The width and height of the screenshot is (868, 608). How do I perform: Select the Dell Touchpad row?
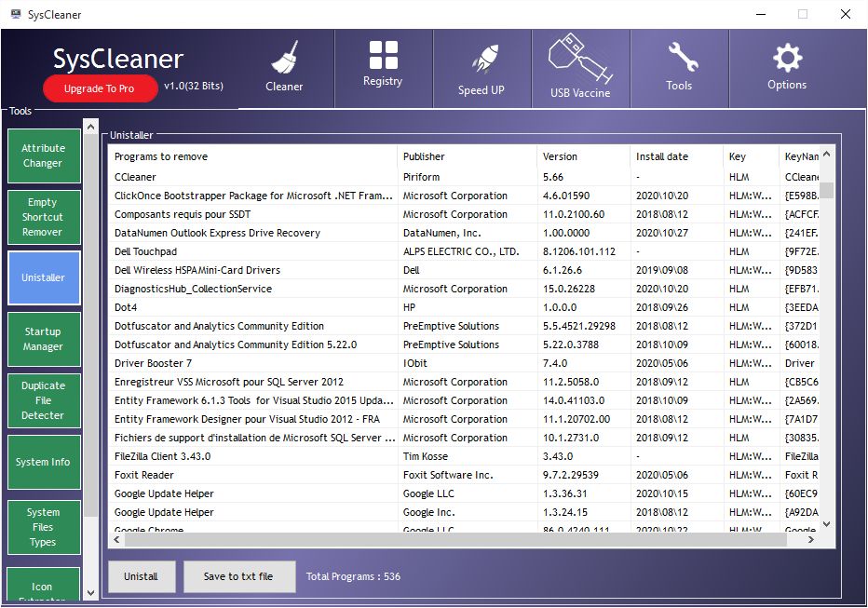click(x=464, y=251)
